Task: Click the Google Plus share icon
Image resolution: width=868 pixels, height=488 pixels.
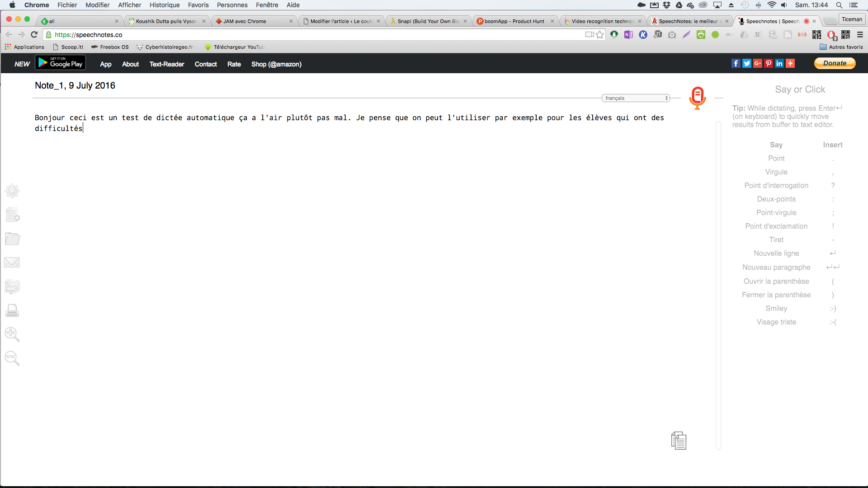Action: pos(757,63)
